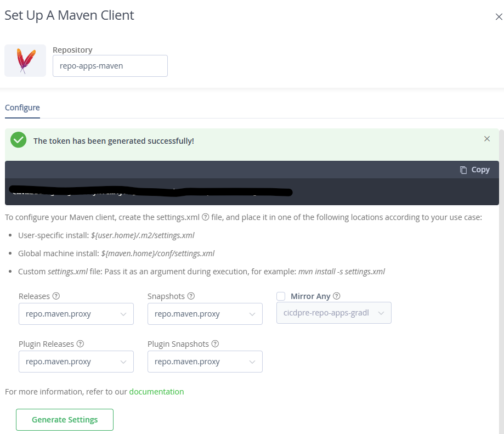Click the Repository name input field
Image resolution: width=504 pixels, height=434 pixels.
pos(110,66)
